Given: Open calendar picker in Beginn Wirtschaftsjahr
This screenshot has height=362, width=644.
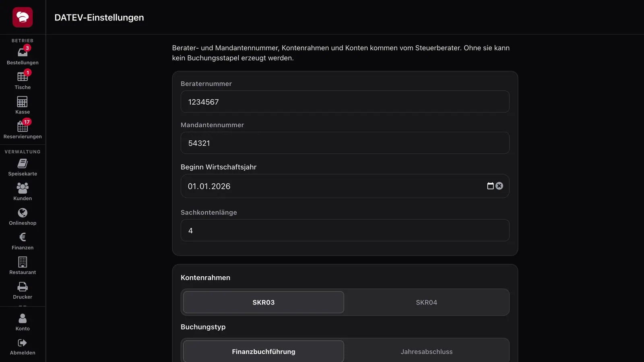Looking at the screenshot, I should (490, 186).
